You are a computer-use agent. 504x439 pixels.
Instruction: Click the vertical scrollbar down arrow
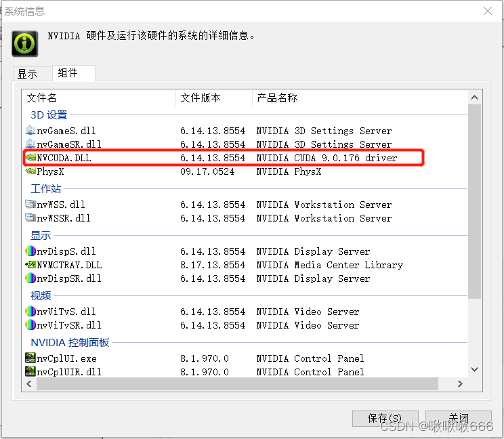click(474, 369)
